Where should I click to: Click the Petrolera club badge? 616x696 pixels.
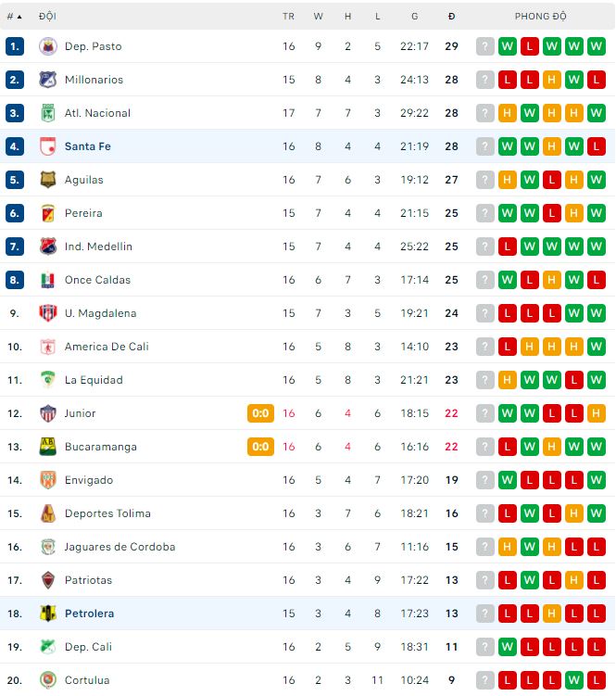[48, 614]
